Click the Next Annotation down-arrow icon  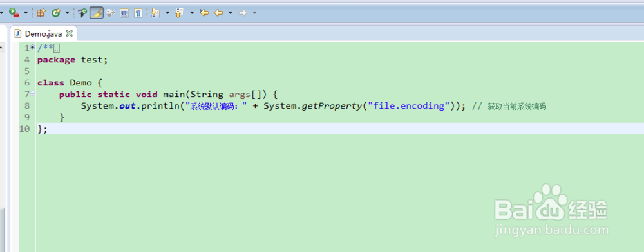(155, 13)
